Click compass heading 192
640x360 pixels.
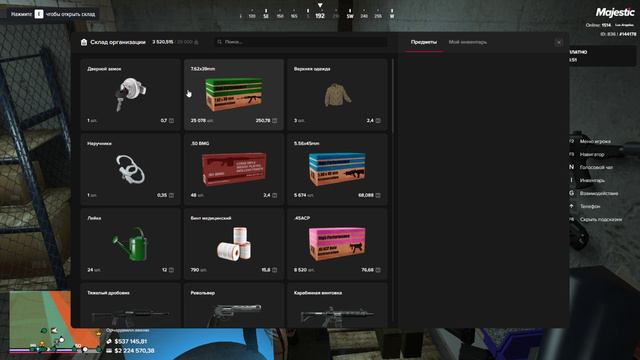click(320, 16)
